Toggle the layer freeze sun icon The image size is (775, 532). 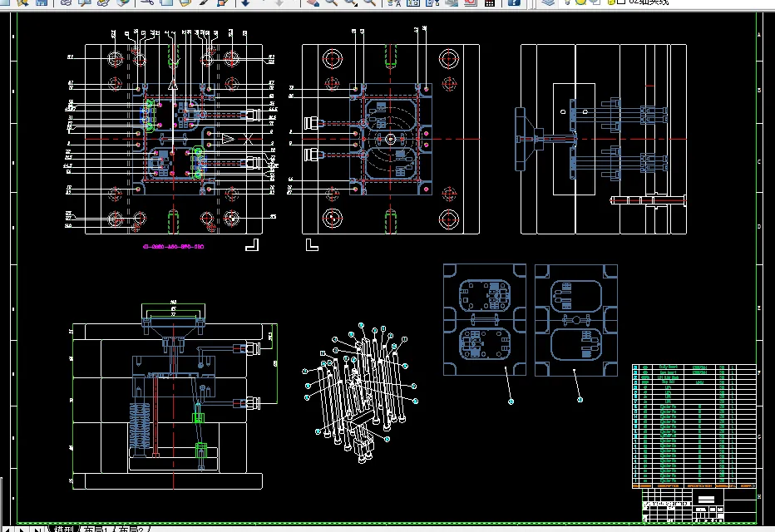[x=580, y=2]
